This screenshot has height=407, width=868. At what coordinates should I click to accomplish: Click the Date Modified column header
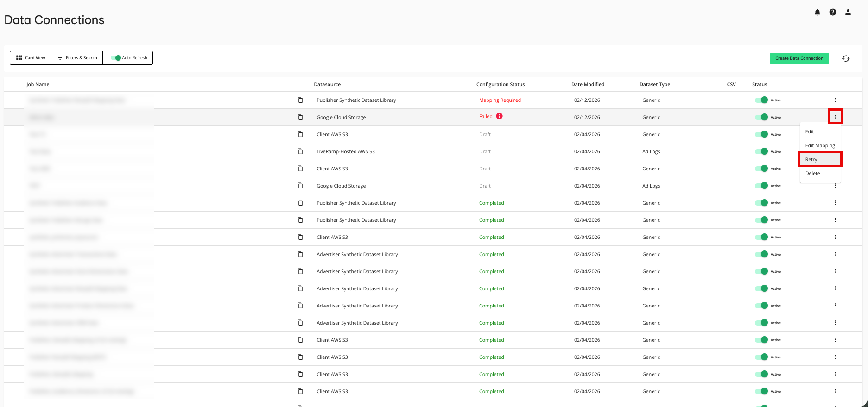pyautogui.click(x=588, y=84)
